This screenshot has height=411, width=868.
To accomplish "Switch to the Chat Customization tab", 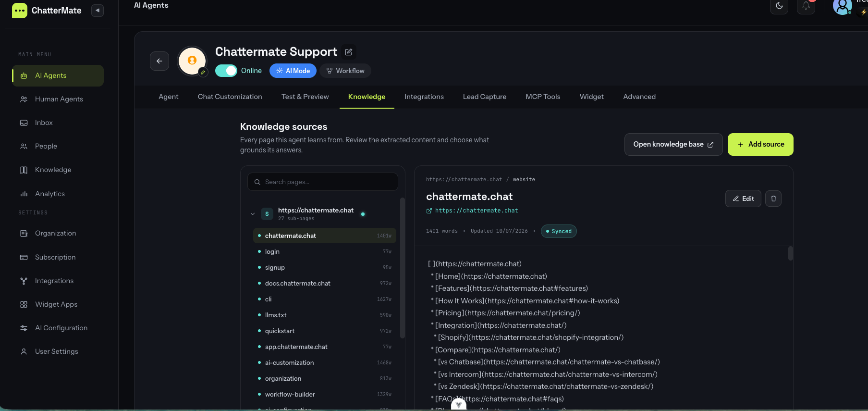I will (230, 97).
